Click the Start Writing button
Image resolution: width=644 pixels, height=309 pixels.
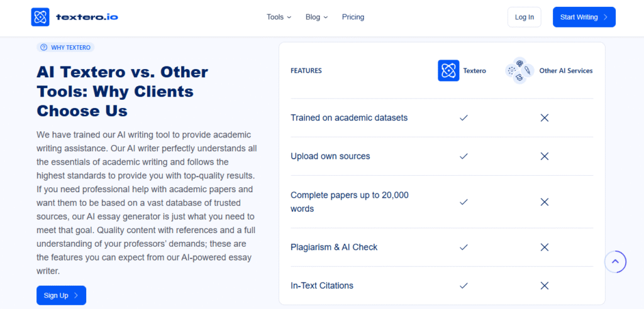[x=584, y=17]
